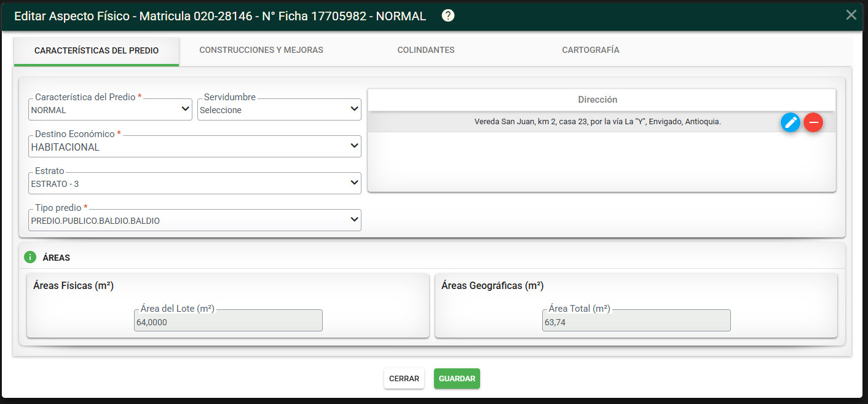The image size is (868, 404).
Task: Open the Colindantes tab
Action: [x=426, y=50]
